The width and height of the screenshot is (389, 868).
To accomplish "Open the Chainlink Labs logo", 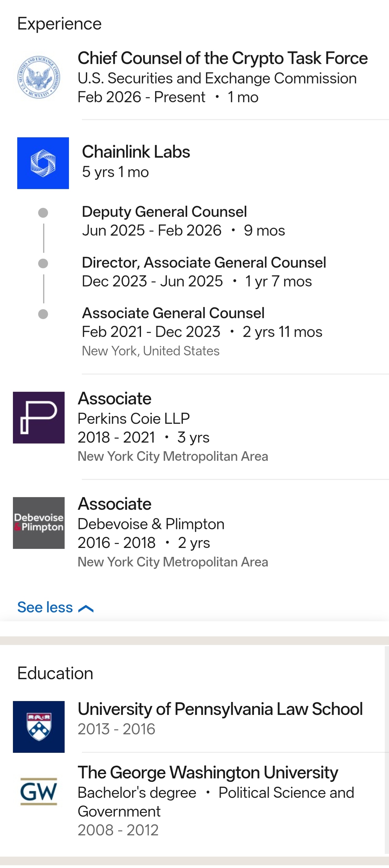I will pyautogui.click(x=43, y=163).
